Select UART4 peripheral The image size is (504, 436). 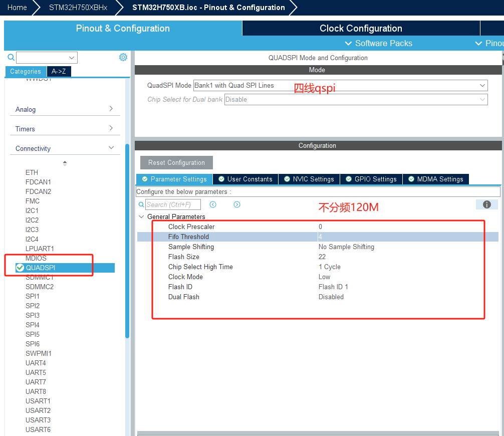pyautogui.click(x=36, y=363)
